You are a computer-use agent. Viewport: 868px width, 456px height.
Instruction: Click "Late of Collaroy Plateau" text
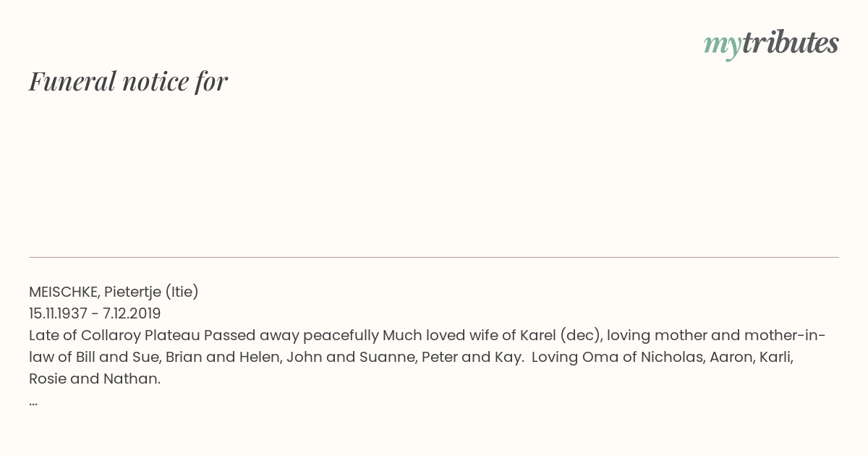[114, 335]
